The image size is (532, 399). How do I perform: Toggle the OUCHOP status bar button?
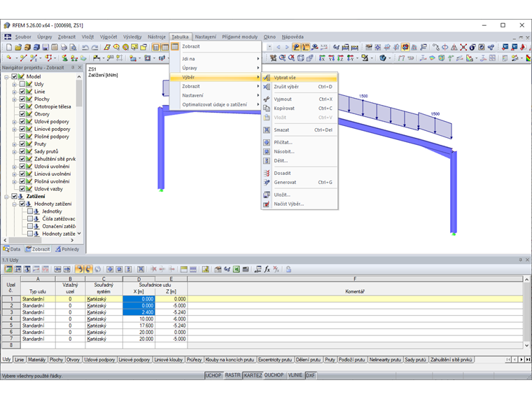coord(274,375)
